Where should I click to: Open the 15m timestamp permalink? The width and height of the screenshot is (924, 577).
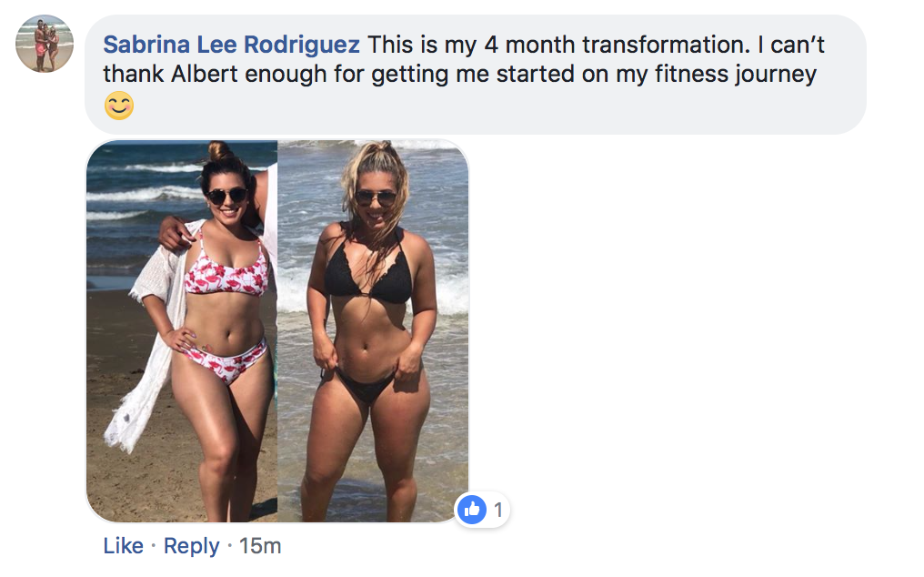pyautogui.click(x=260, y=546)
